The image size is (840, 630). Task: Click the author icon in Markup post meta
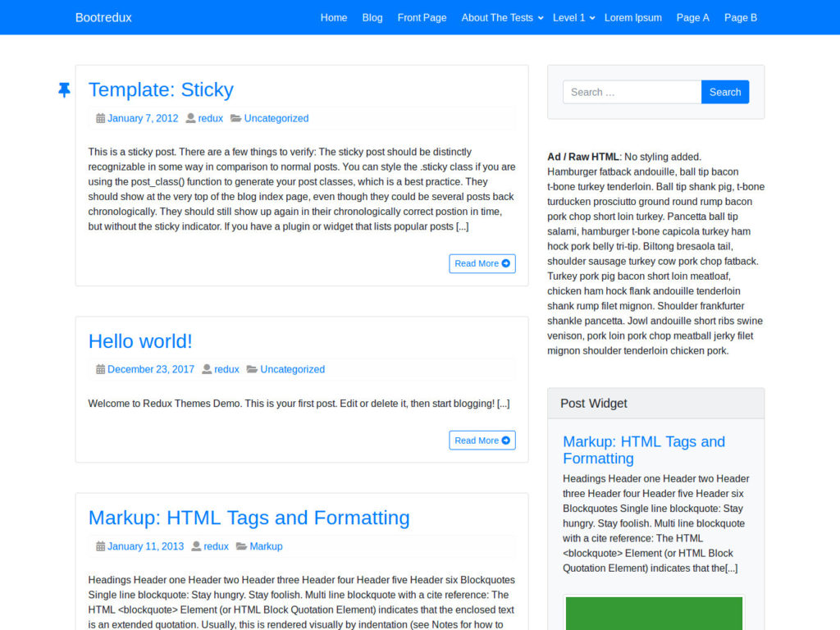click(x=196, y=546)
